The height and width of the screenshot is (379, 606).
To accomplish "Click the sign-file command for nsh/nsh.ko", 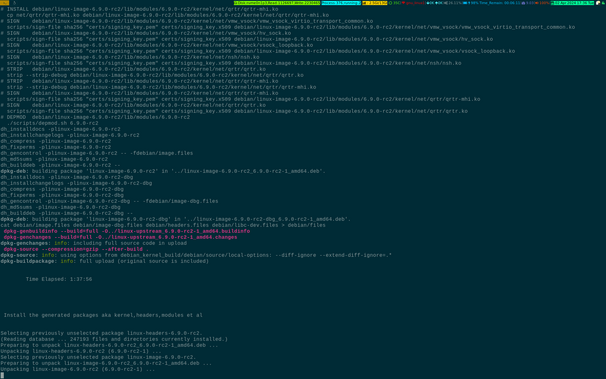I will [234, 63].
